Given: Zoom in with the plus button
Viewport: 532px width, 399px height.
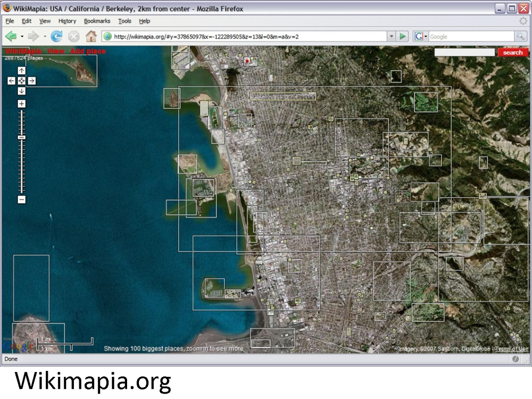Looking at the screenshot, I should 22,104.
